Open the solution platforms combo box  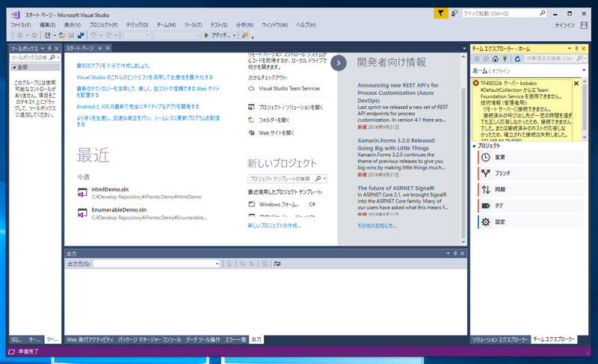point(176,35)
